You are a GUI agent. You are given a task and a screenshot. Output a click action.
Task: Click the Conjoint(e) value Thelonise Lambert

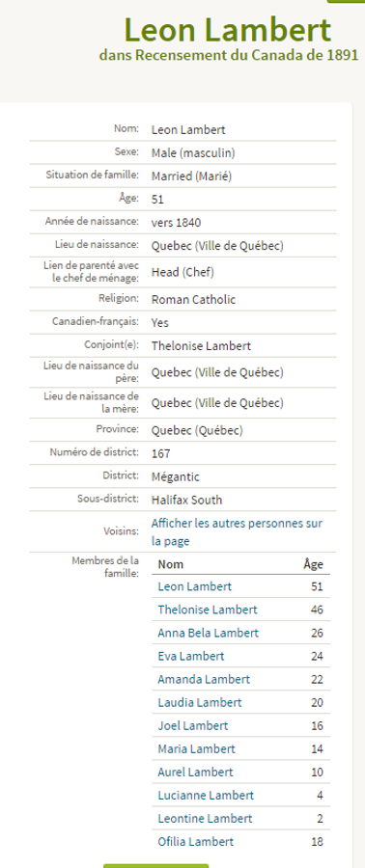click(x=201, y=346)
